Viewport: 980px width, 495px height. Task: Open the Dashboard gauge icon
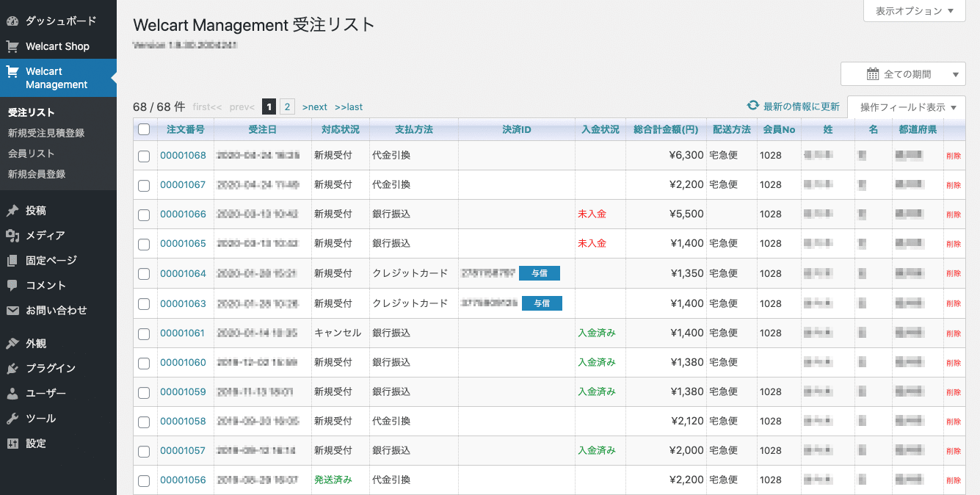pyautogui.click(x=12, y=21)
